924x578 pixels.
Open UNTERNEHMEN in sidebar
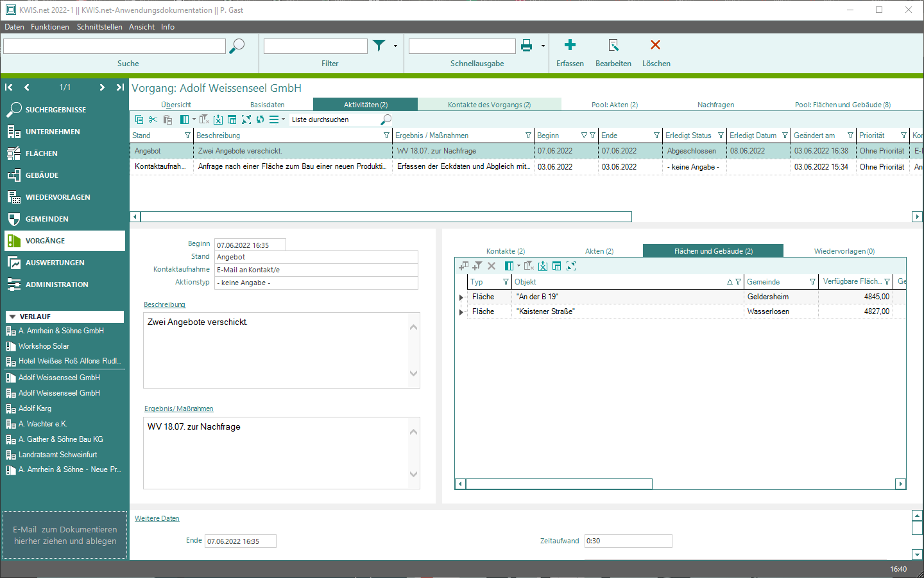pos(64,132)
